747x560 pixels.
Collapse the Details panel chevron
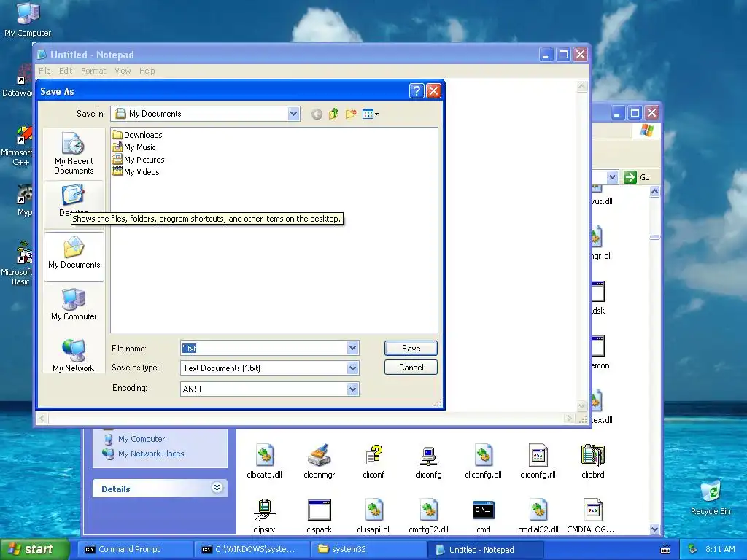point(217,488)
